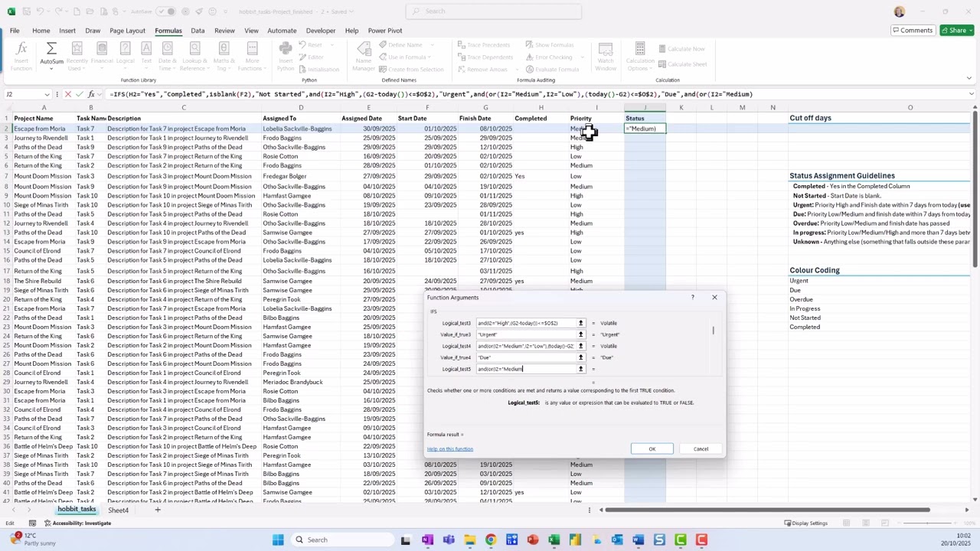The height and width of the screenshot is (551, 980).
Task: Open the Financial functions library
Action: [x=102, y=56]
